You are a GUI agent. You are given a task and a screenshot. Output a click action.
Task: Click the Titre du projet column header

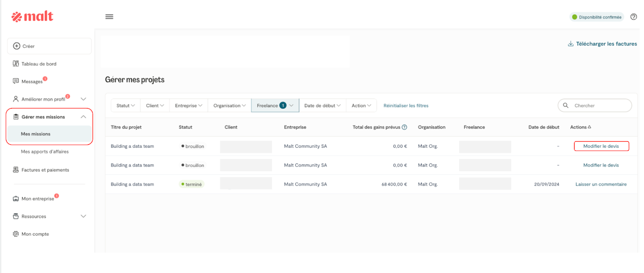point(126,127)
